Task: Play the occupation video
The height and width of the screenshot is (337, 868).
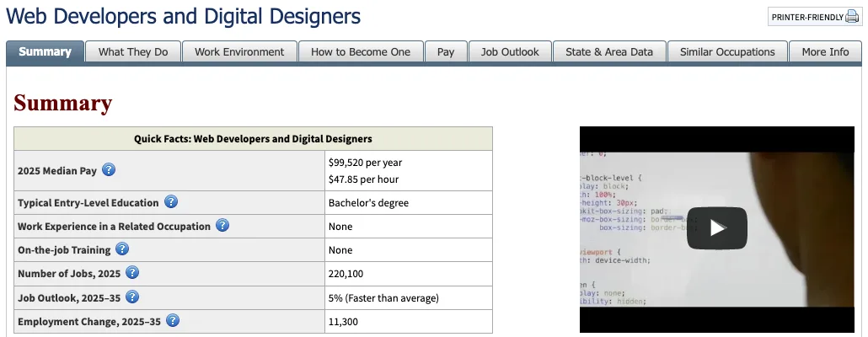Action: pos(717,228)
